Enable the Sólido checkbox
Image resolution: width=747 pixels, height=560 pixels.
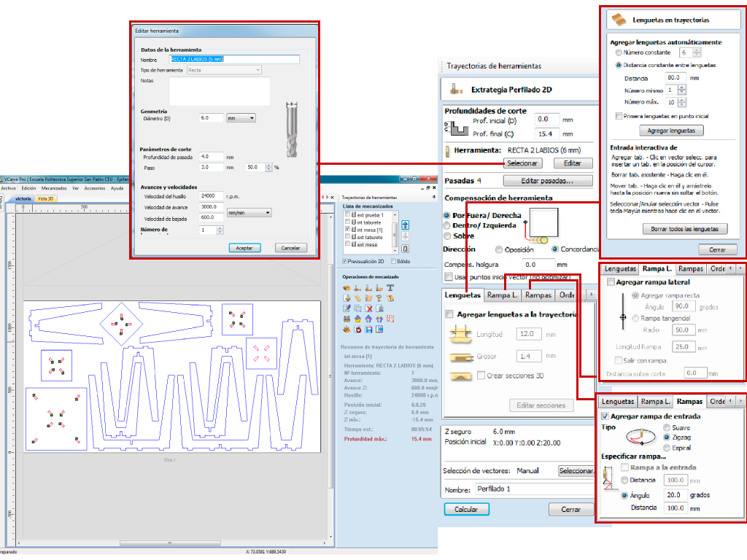point(393,262)
